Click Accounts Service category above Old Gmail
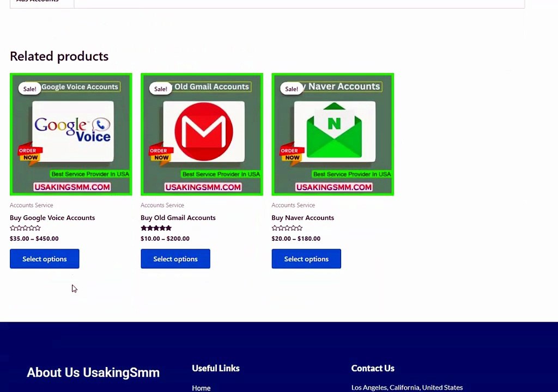The height and width of the screenshot is (392, 558). tap(162, 205)
